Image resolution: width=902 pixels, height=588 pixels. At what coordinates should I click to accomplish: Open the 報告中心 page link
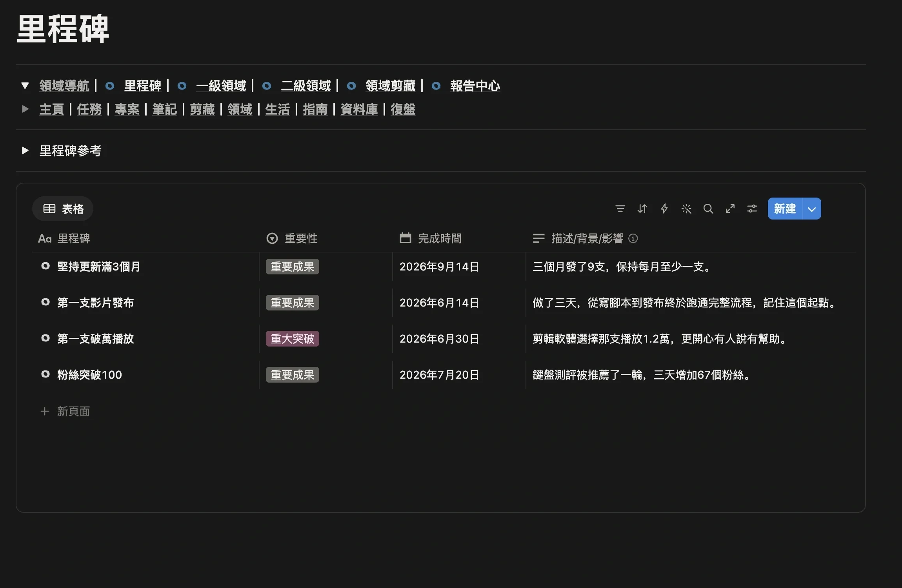tap(475, 85)
